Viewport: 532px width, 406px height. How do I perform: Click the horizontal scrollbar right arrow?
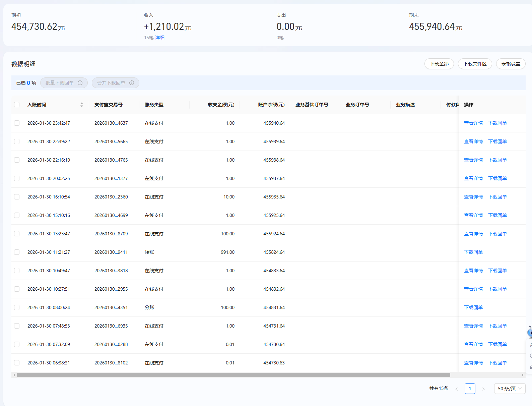[x=523, y=375]
